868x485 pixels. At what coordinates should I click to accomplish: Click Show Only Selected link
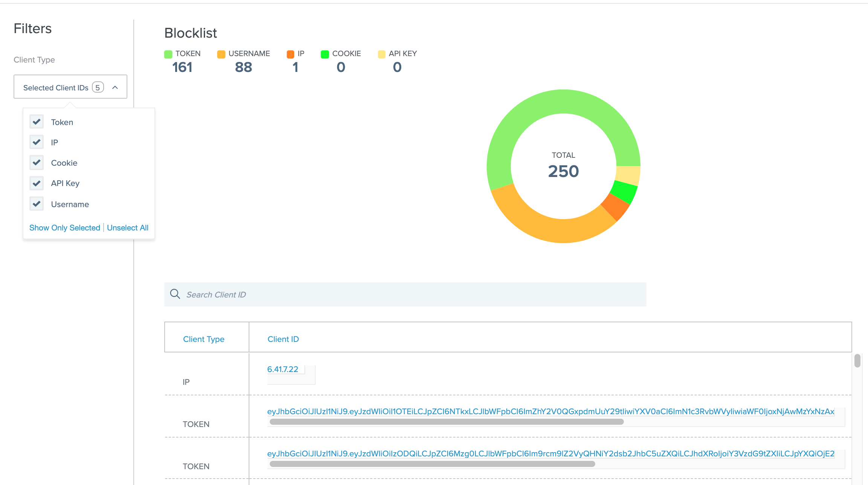click(x=65, y=228)
